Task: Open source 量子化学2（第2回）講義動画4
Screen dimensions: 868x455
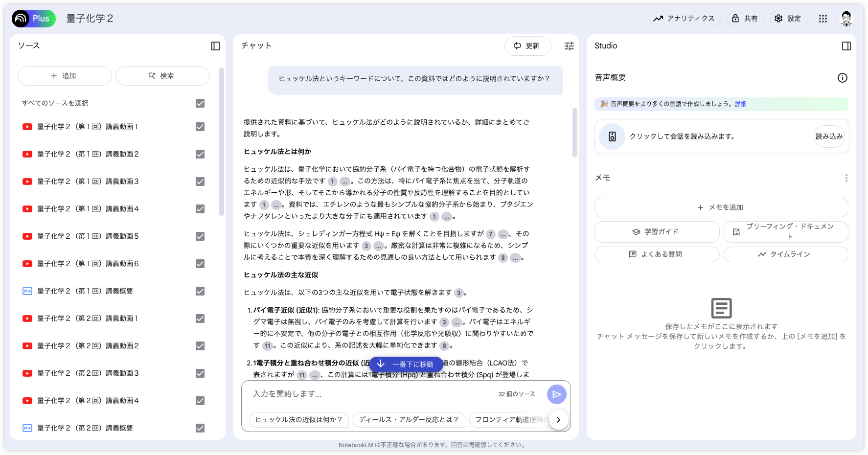Action: [88, 401]
